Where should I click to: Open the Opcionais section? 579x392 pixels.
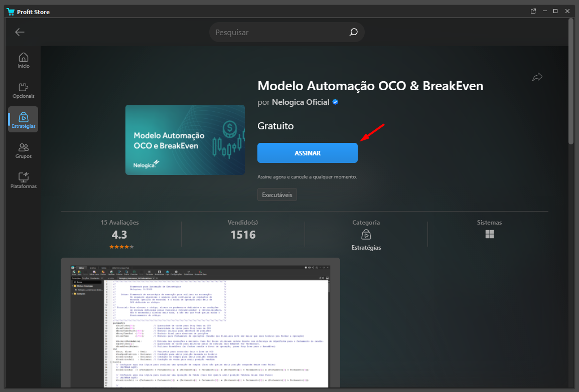pos(23,91)
